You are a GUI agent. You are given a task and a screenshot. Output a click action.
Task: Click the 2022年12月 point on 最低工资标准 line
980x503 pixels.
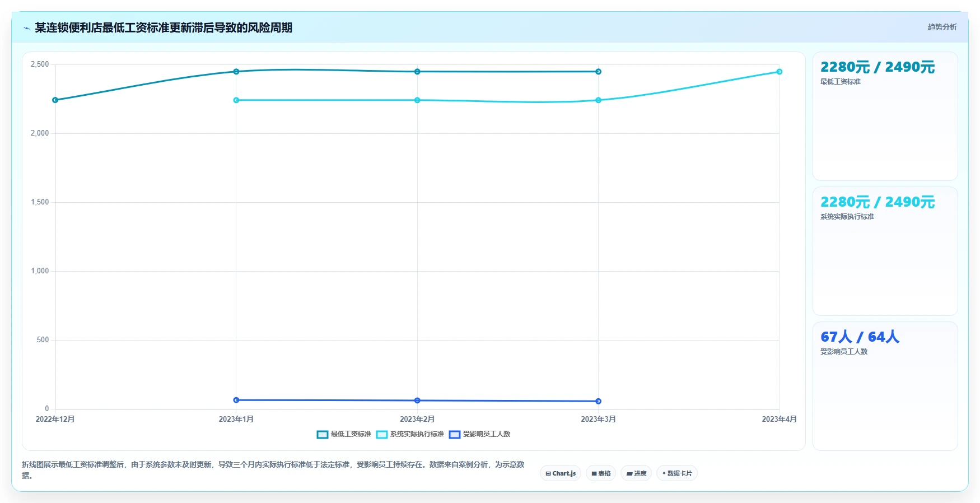pyautogui.click(x=55, y=100)
